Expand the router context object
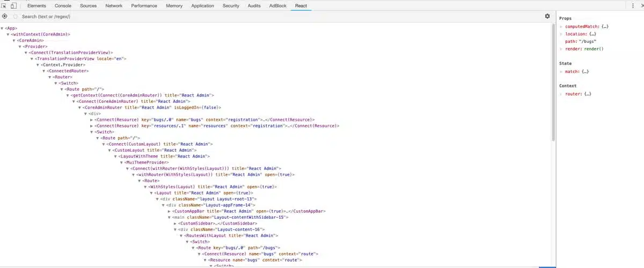The image size is (644, 268). (x=561, y=94)
